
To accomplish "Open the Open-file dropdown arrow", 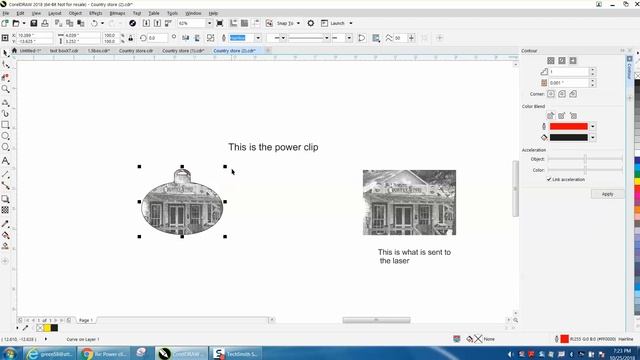I will coord(24,23).
